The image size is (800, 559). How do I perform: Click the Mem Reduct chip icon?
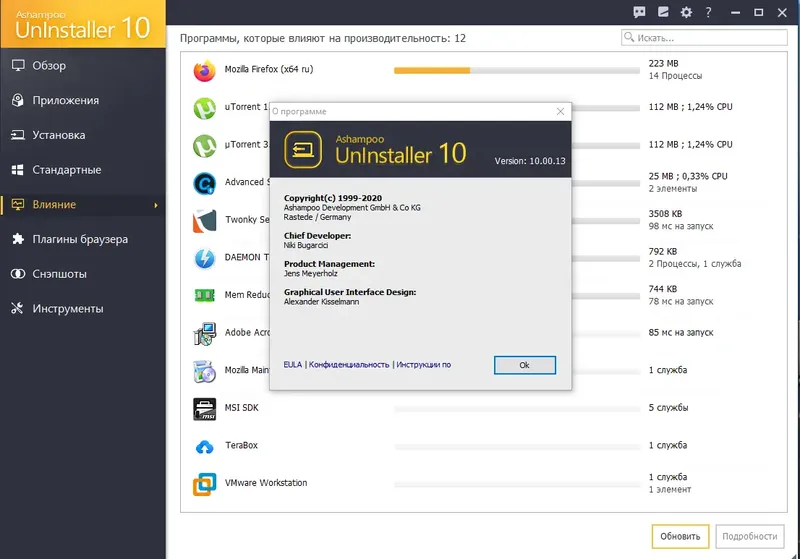[205, 295]
